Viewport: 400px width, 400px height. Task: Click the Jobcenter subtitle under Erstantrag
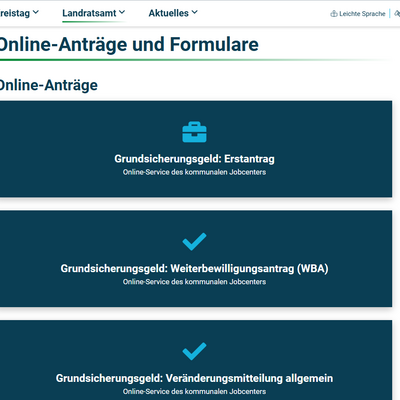(x=194, y=172)
